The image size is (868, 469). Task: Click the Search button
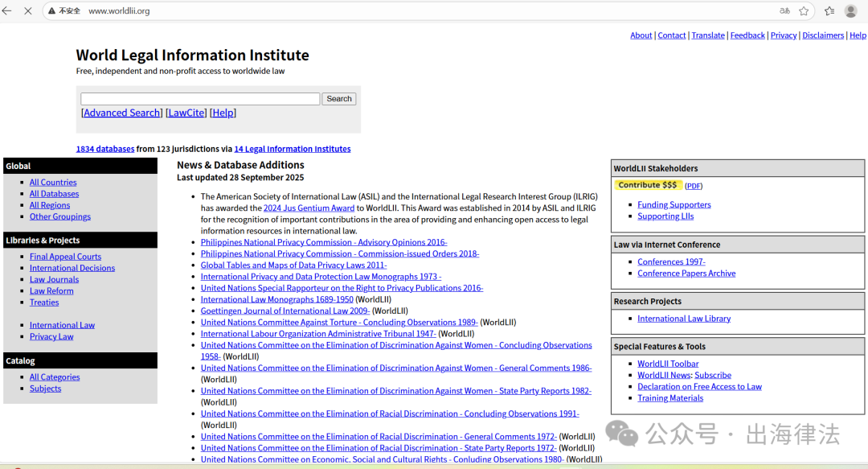(x=339, y=99)
